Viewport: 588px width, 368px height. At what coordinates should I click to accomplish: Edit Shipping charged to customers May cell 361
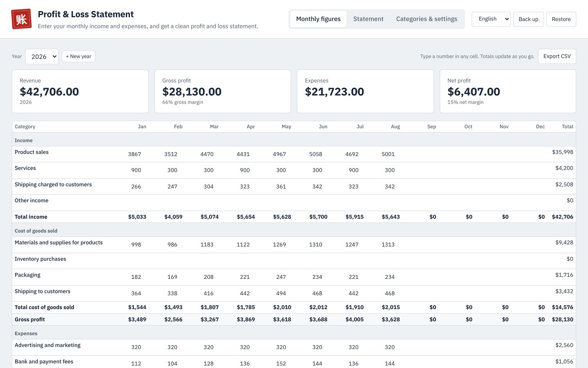click(x=276, y=187)
